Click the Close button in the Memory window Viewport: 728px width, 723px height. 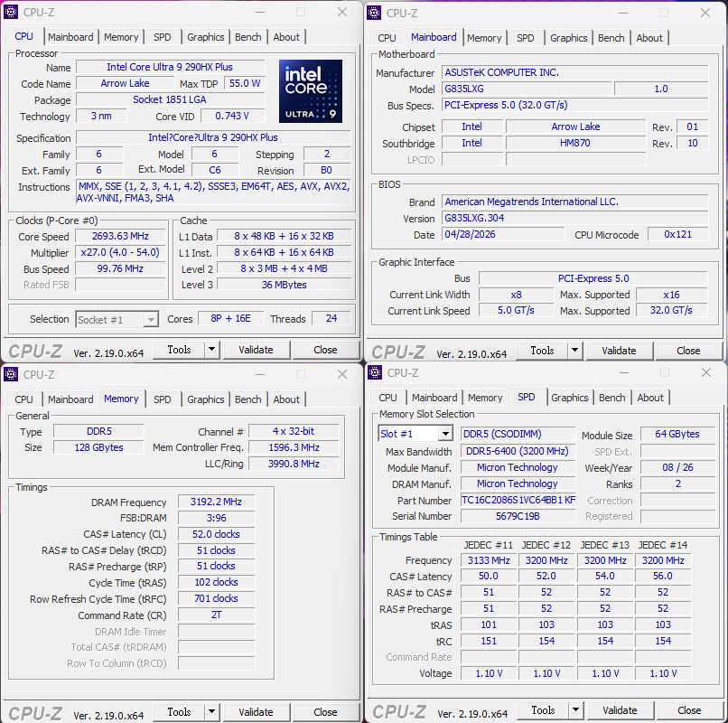[x=325, y=712]
